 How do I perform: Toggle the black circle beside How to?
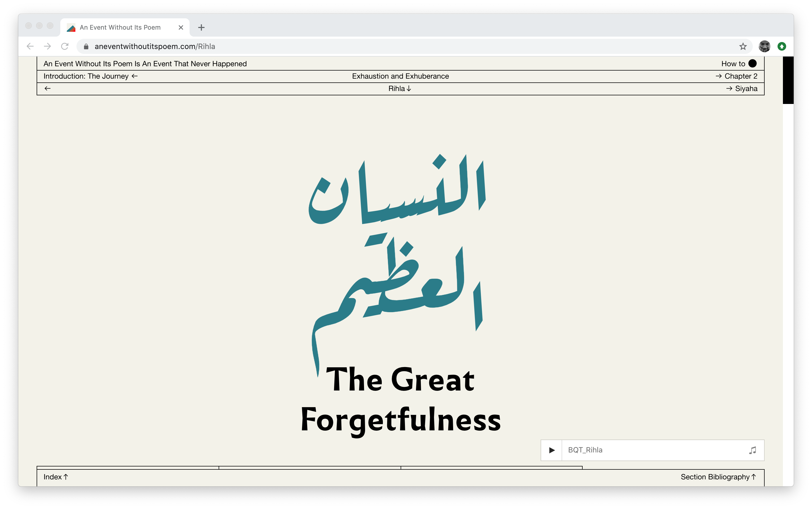752,63
